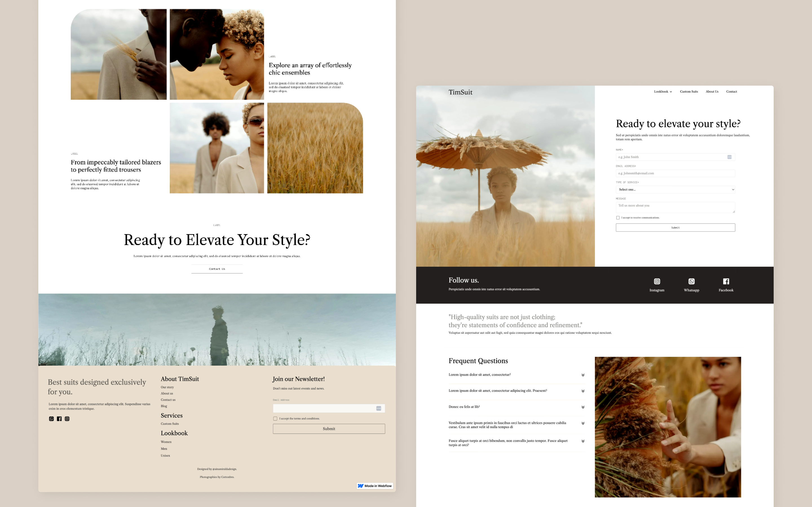Check 'I accept to receive communications' box

pos(618,218)
